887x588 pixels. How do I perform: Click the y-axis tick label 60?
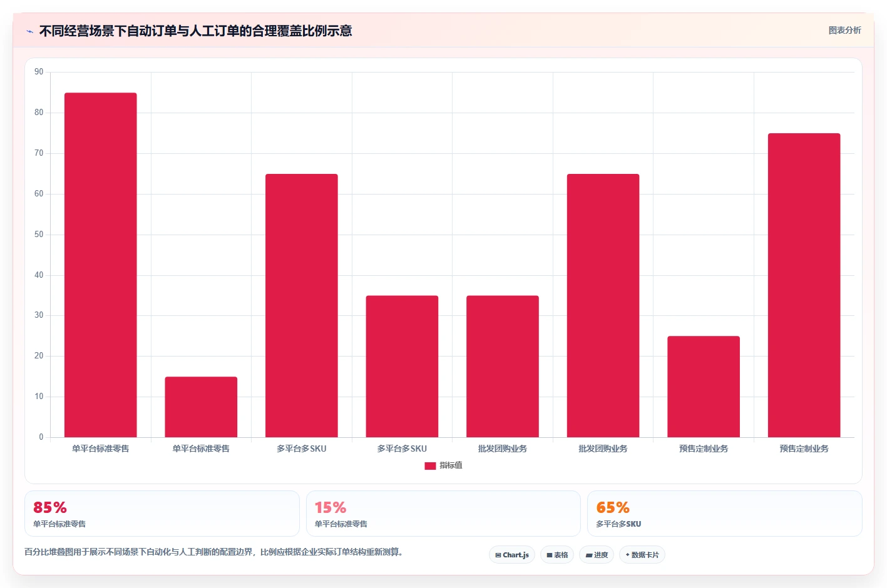[39, 194]
